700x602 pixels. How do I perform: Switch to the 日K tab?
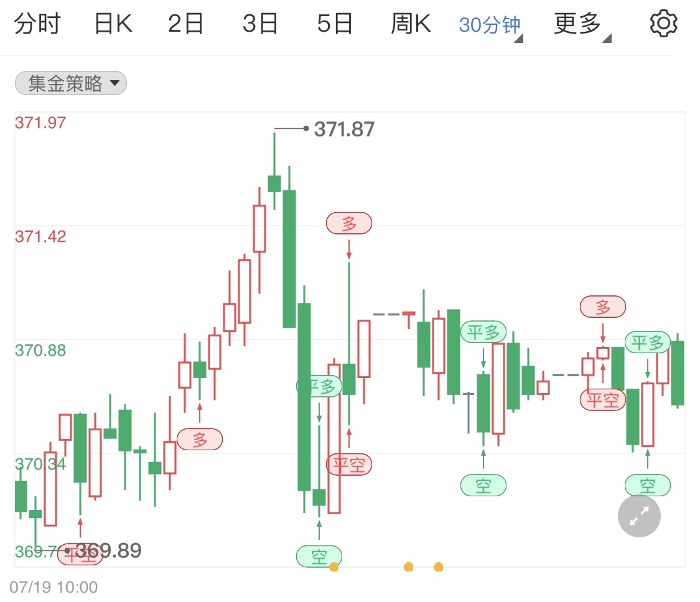coord(113,24)
